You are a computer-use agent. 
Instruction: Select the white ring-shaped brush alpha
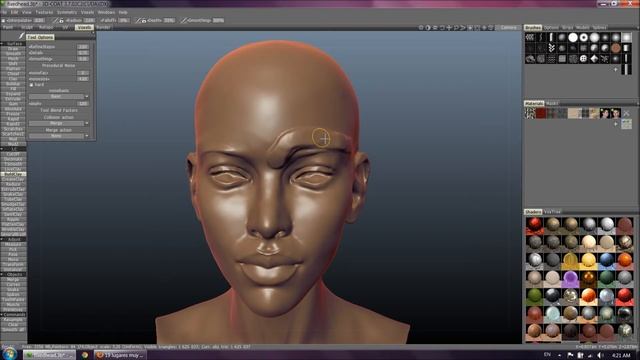click(584, 37)
